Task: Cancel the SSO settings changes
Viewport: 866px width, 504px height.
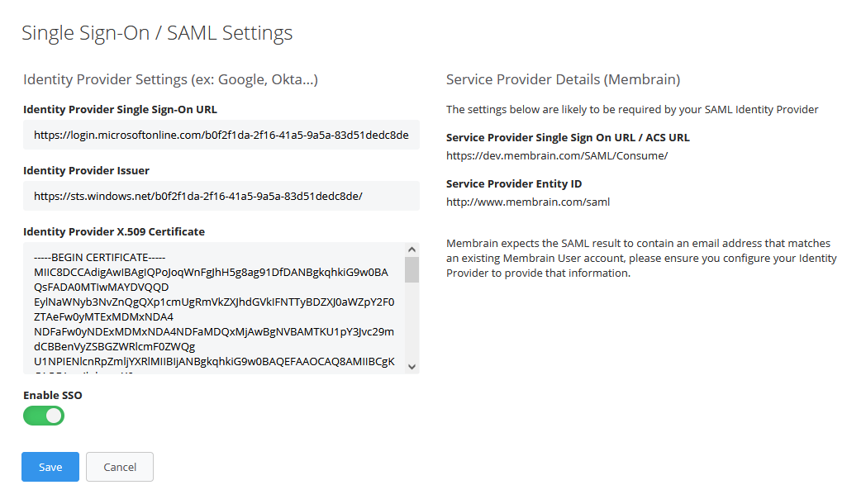Action: tap(120, 467)
